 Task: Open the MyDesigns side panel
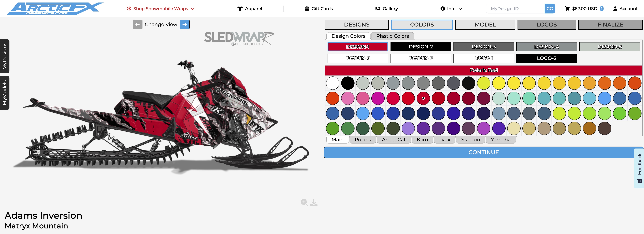(4, 56)
